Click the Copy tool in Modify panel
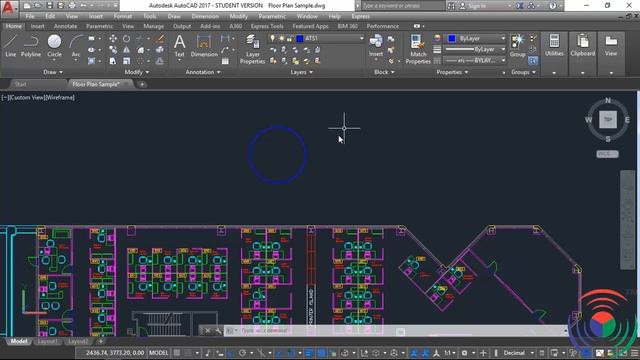The height and width of the screenshot is (360, 640). click(113, 50)
